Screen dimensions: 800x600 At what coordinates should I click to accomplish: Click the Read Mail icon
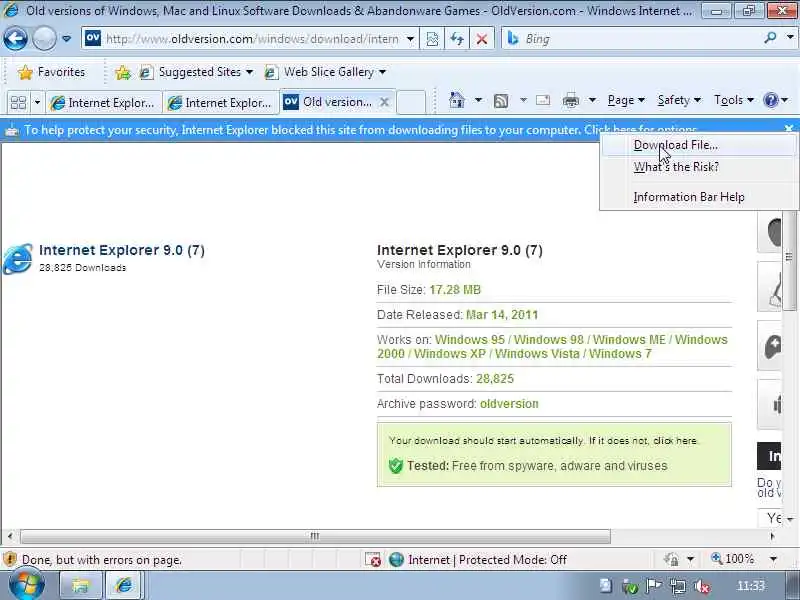point(543,100)
